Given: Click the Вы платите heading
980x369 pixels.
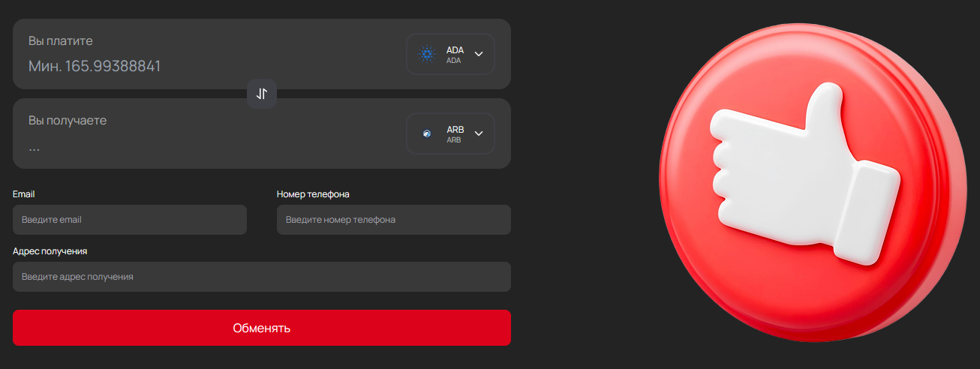Looking at the screenshot, I should (x=61, y=40).
